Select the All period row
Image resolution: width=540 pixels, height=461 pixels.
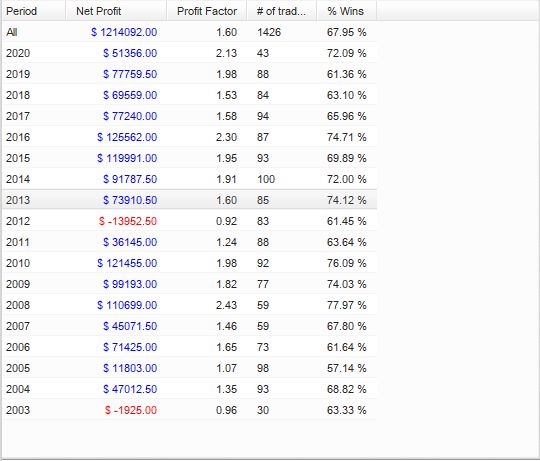coord(189,32)
